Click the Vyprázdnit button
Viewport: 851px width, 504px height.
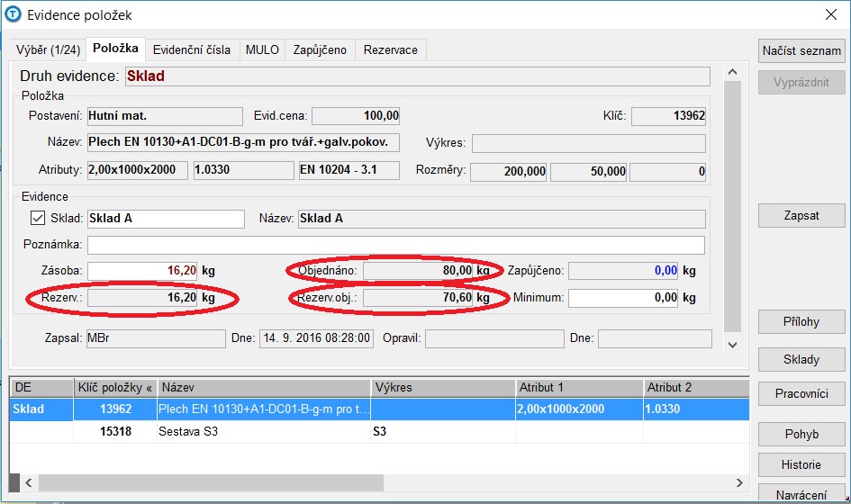tap(801, 83)
